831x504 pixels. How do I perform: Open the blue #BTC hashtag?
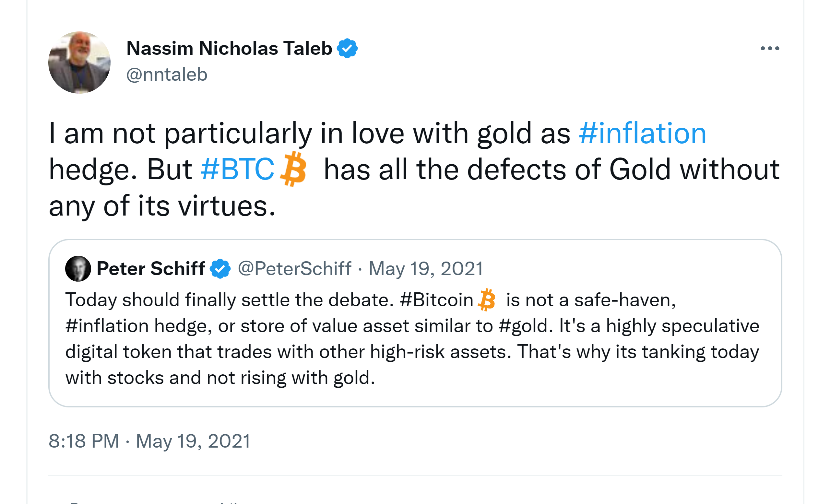point(237,169)
